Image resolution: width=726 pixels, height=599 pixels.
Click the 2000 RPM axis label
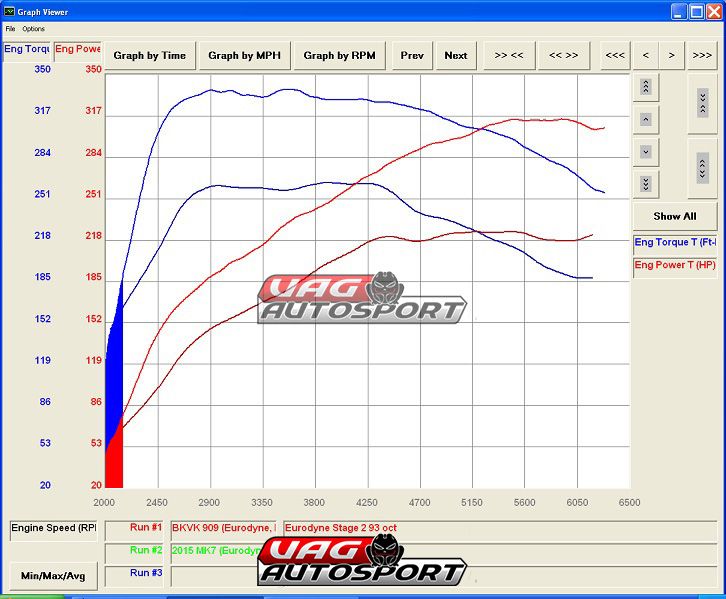click(104, 503)
